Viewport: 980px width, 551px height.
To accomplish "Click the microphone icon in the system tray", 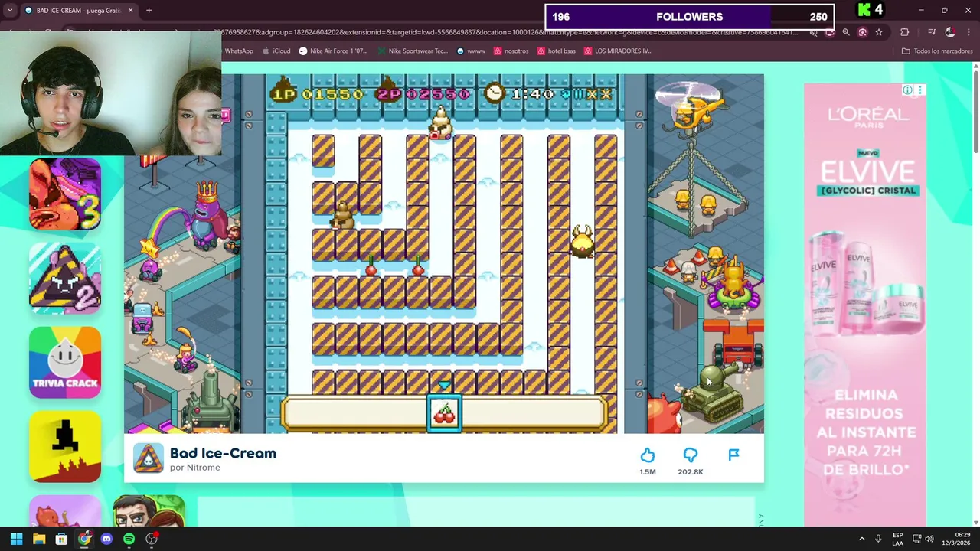I will 878,540.
